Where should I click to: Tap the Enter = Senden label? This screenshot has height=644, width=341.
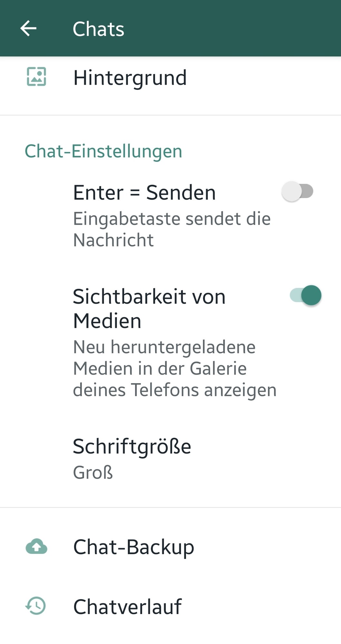(x=144, y=193)
